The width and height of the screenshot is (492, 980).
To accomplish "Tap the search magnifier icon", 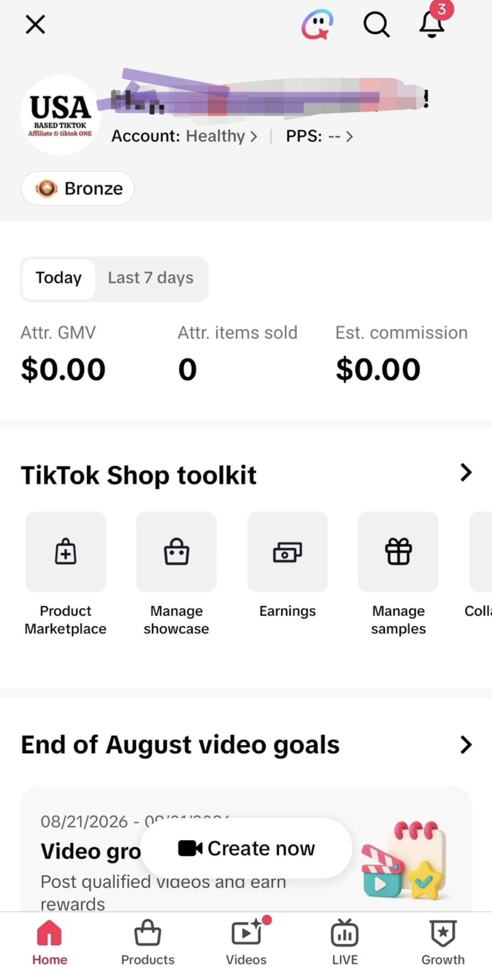I will (376, 24).
